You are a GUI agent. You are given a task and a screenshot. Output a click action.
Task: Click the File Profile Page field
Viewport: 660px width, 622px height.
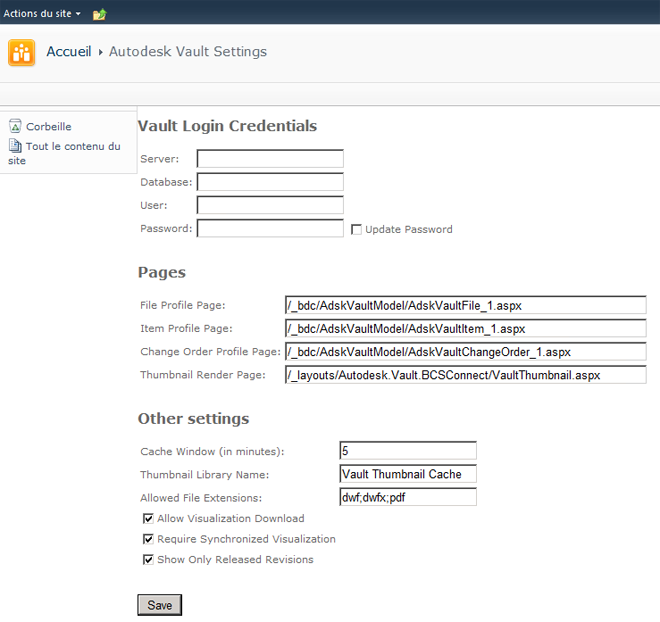(x=466, y=305)
